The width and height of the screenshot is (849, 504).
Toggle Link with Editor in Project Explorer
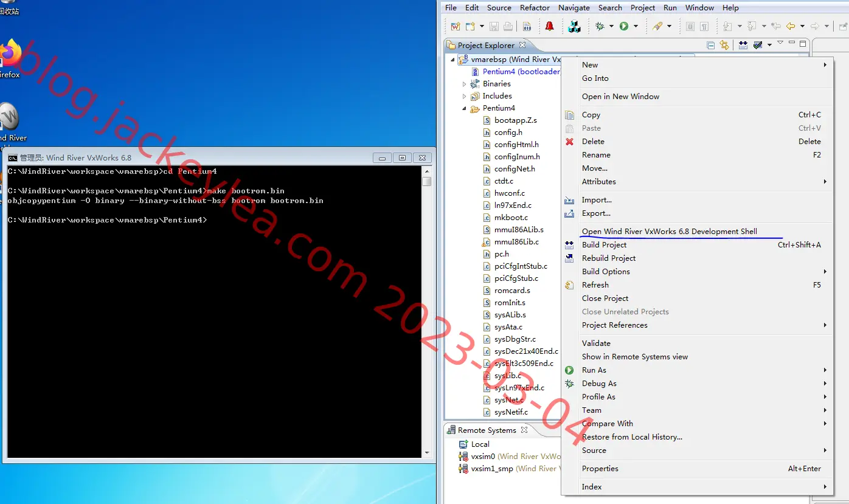724,45
